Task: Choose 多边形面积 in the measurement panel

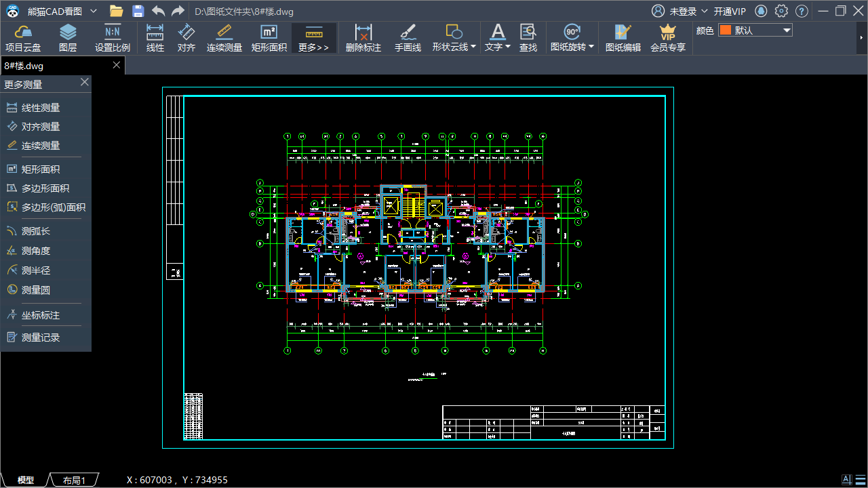Action: pyautogui.click(x=45, y=188)
